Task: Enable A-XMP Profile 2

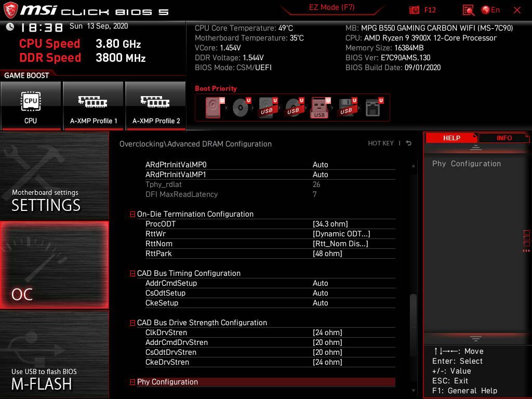Action: coord(156,105)
